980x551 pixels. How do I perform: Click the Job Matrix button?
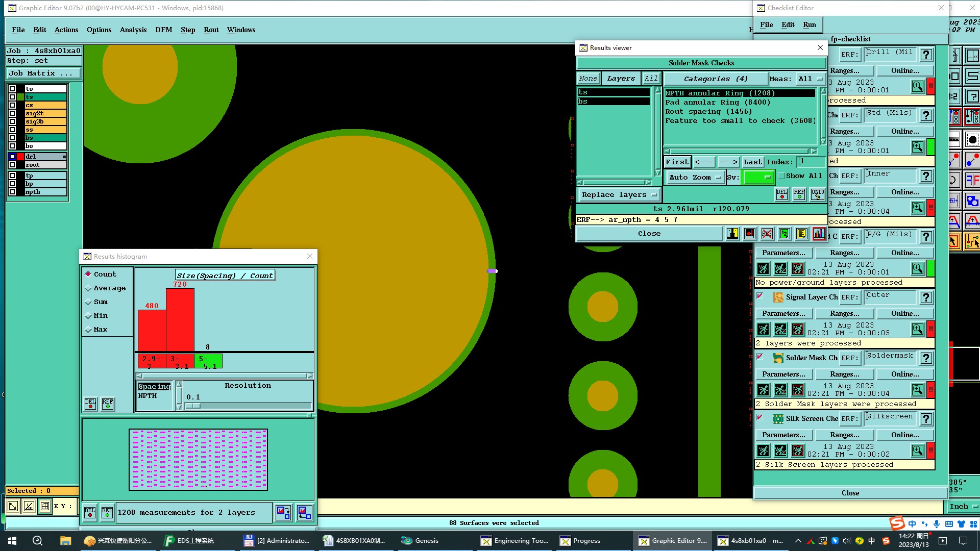(43, 73)
